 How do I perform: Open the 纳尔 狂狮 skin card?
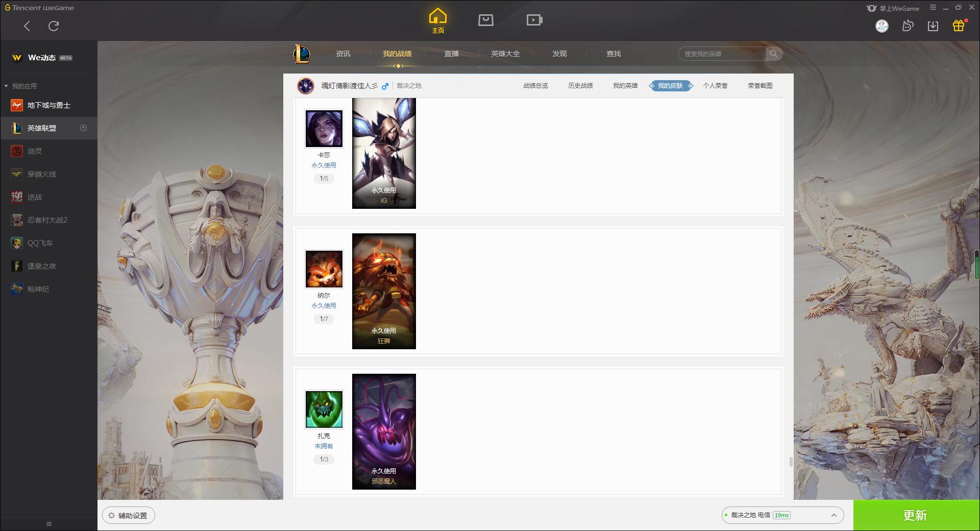click(384, 292)
